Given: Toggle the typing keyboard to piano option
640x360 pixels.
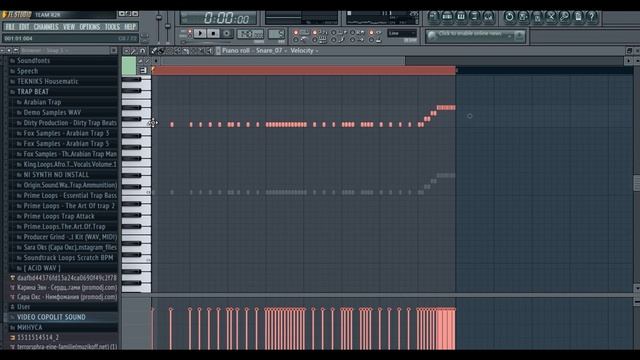Looking at the screenshot, I should click(x=315, y=40).
